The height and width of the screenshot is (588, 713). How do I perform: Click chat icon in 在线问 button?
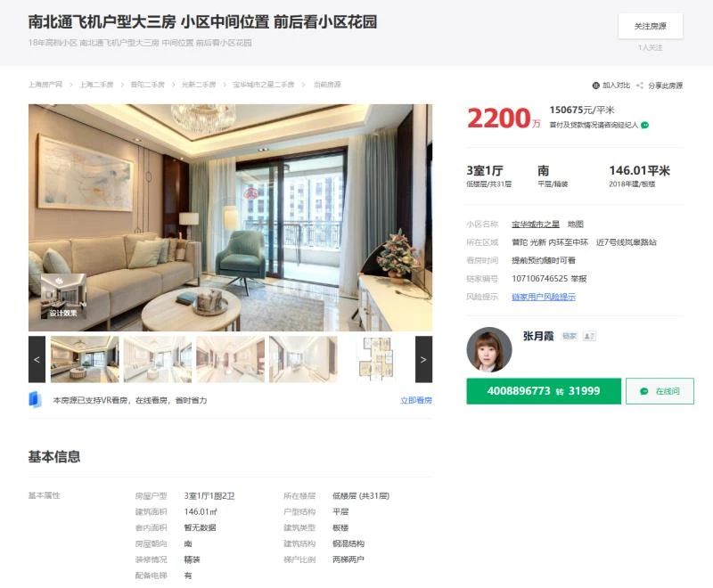click(643, 391)
